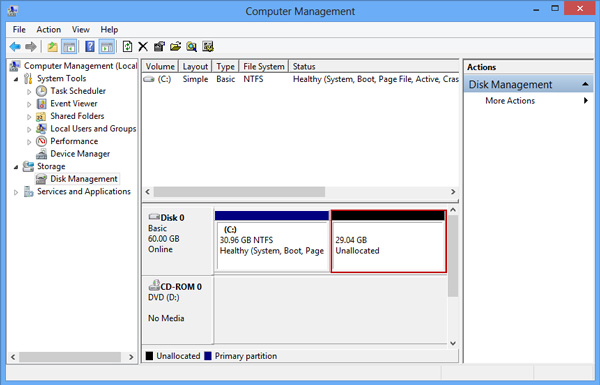This screenshot has width=600, height=385.
Task: Click the CD-ROM 0 DVD (D:) box
Action: (x=178, y=309)
